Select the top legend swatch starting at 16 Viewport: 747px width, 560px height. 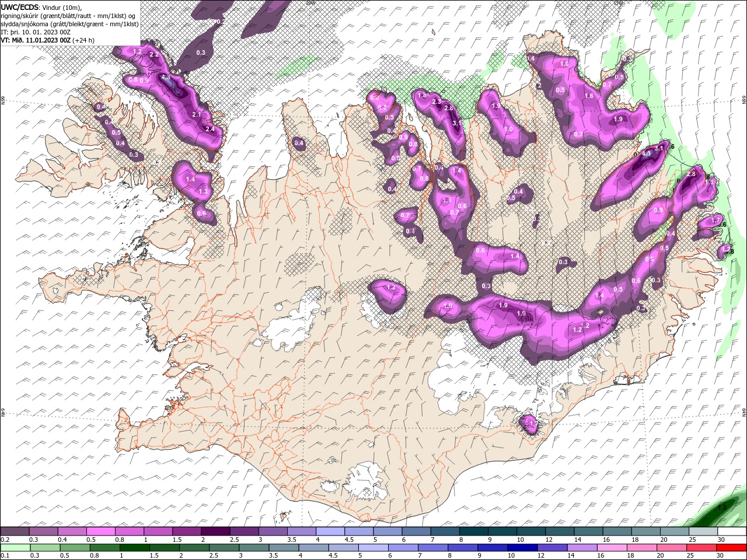coord(618,531)
